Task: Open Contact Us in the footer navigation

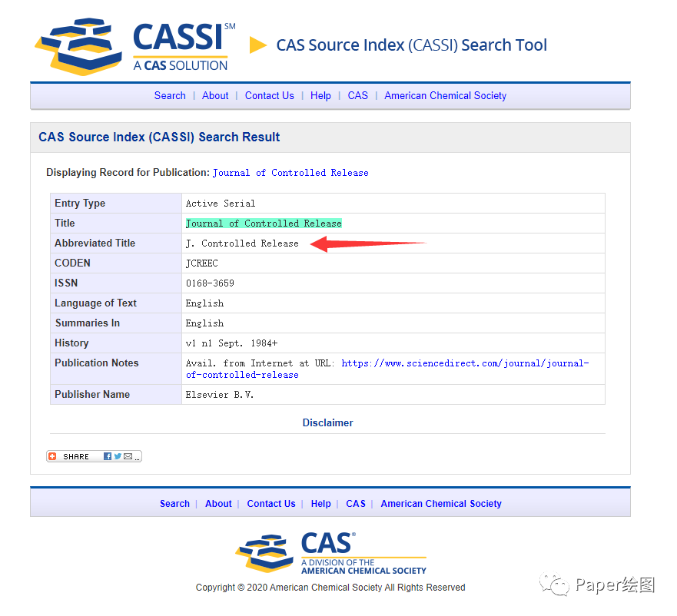Action: [x=271, y=504]
